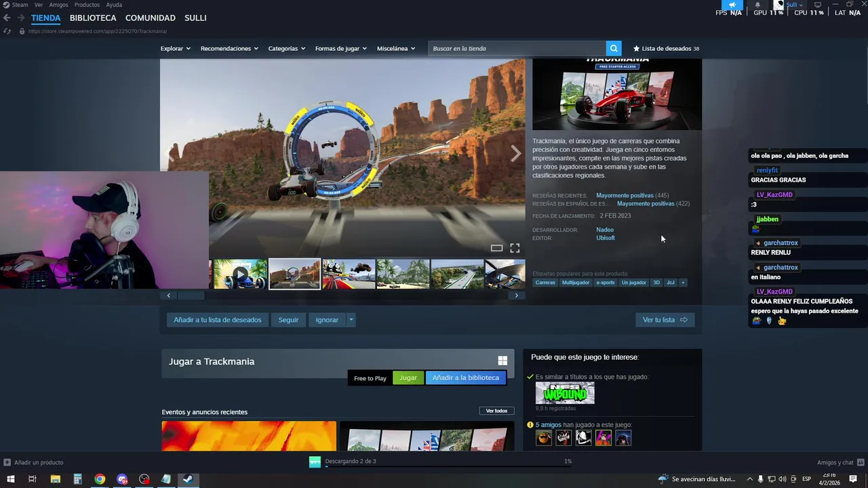
Task: Open the first friend avatar who played
Action: [x=544, y=438]
